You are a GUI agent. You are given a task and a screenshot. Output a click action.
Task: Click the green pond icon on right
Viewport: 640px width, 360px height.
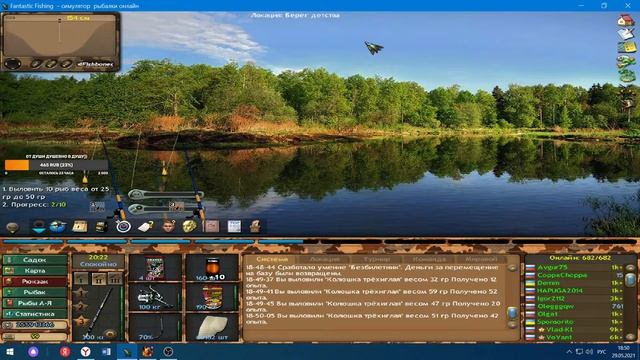tap(626, 75)
